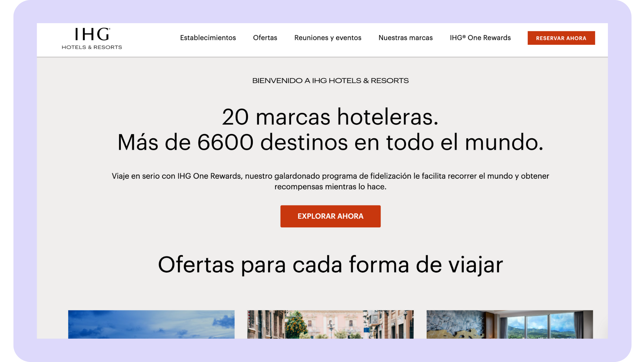Click the EXPLORAR AHORA button
This screenshot has width=644, height=362.
[330, 216]
